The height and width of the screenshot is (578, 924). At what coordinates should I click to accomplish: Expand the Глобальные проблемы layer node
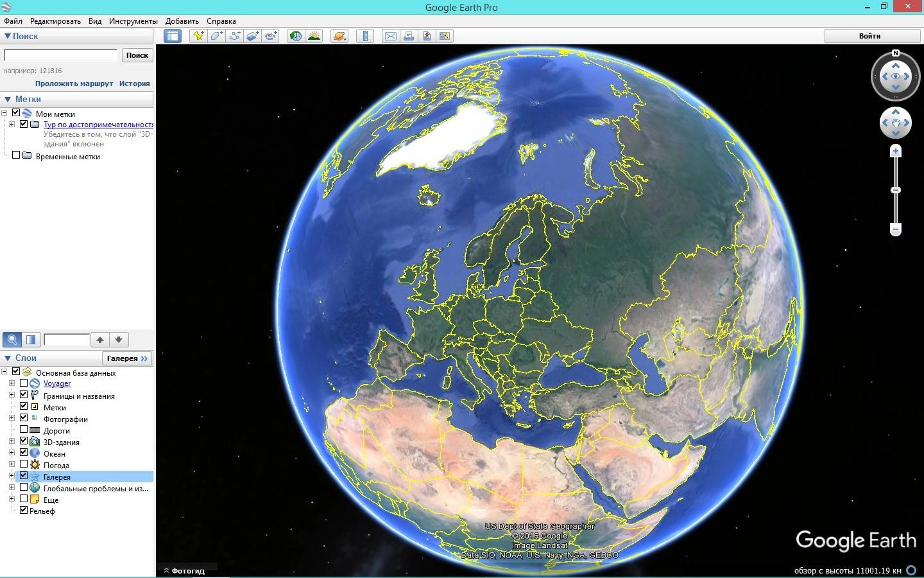12,487
